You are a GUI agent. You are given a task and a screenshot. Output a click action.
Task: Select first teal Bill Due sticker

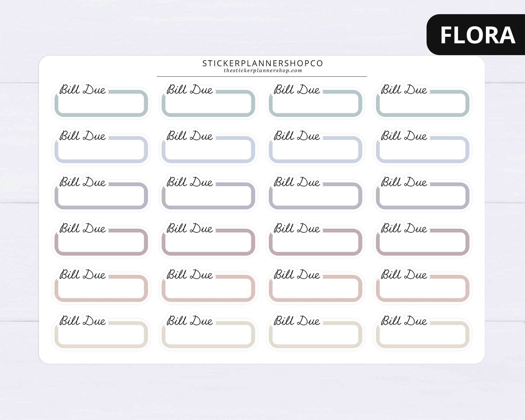pos(101,100)
